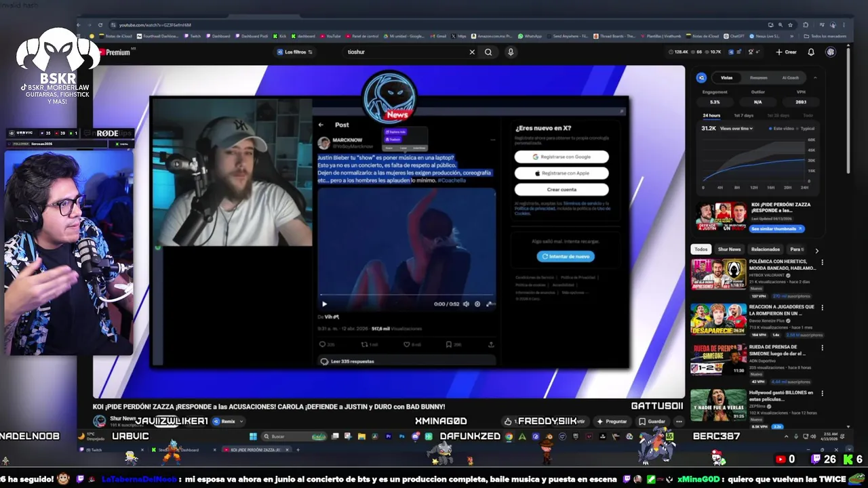Click the reply icon under the post
This screenshot has width=868, height=488.
(x=323, y=344)
